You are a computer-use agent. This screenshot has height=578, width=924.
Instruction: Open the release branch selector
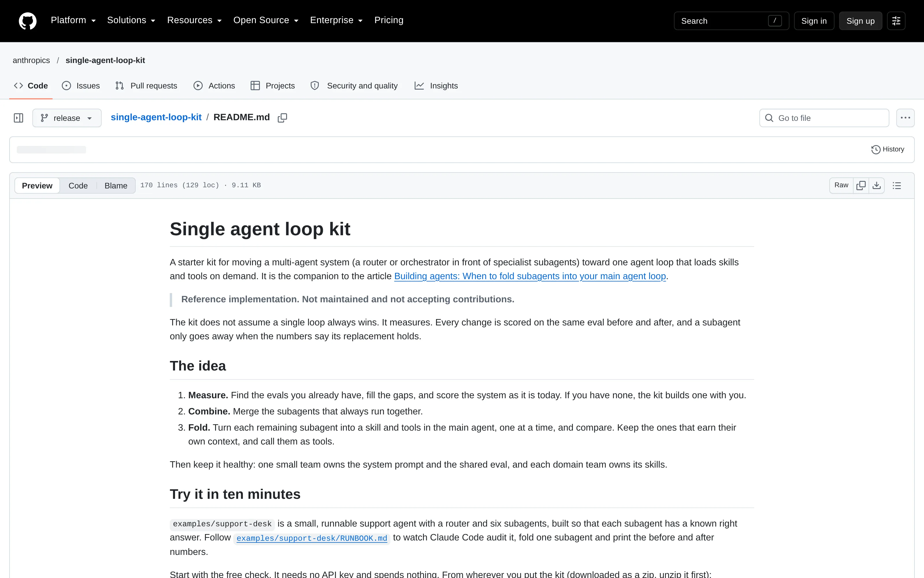click(67, 118)
